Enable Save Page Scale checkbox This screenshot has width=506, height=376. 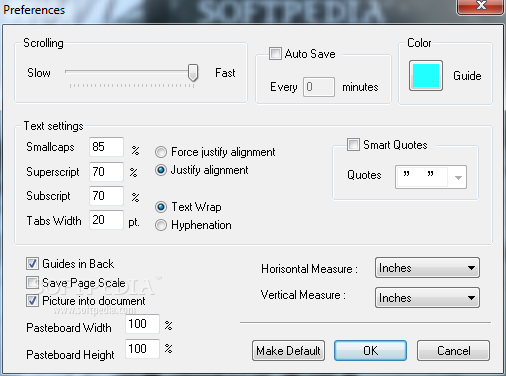(32, 283)
